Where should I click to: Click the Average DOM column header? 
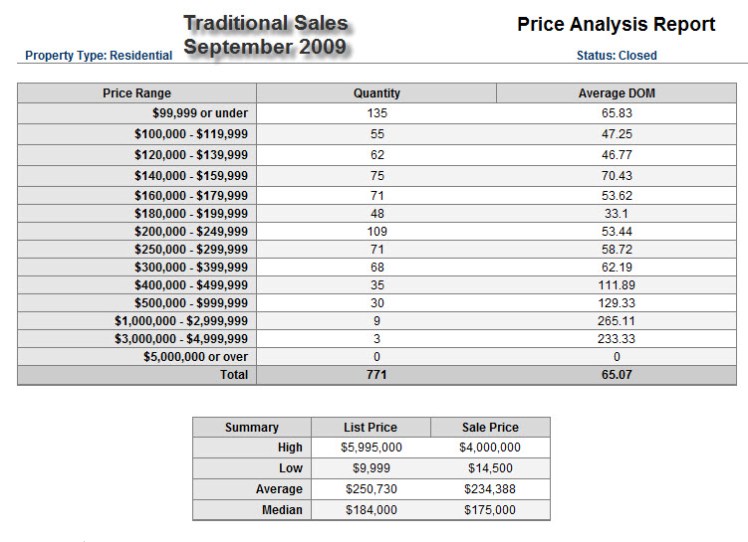(x=617, y=93)
